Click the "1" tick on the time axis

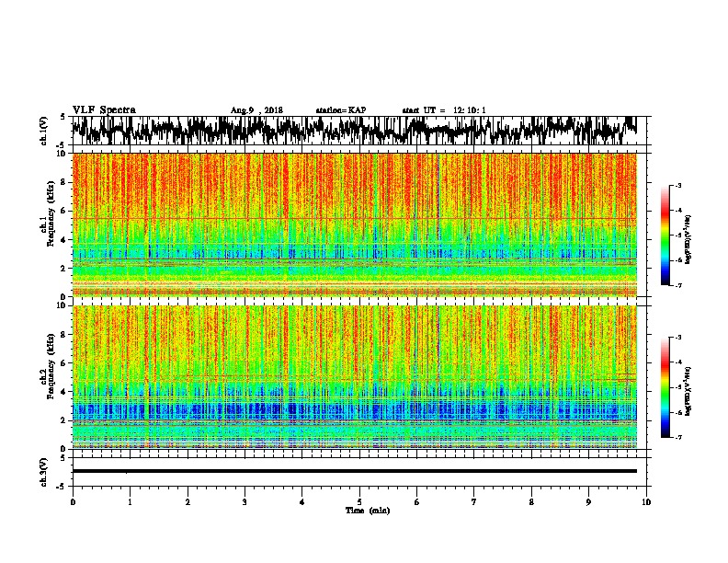[130, 502]
